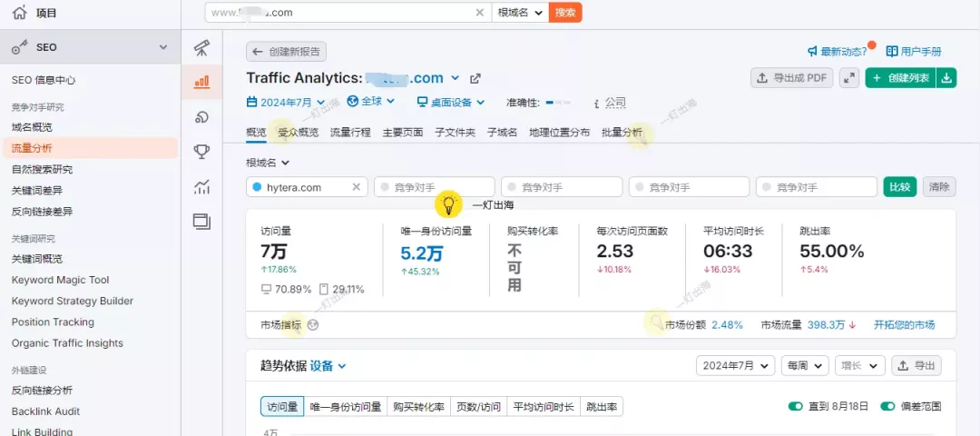Toggle the 直到 8月18日 switch
Viewport: 980px width, 436px height.
coord(796,406)
